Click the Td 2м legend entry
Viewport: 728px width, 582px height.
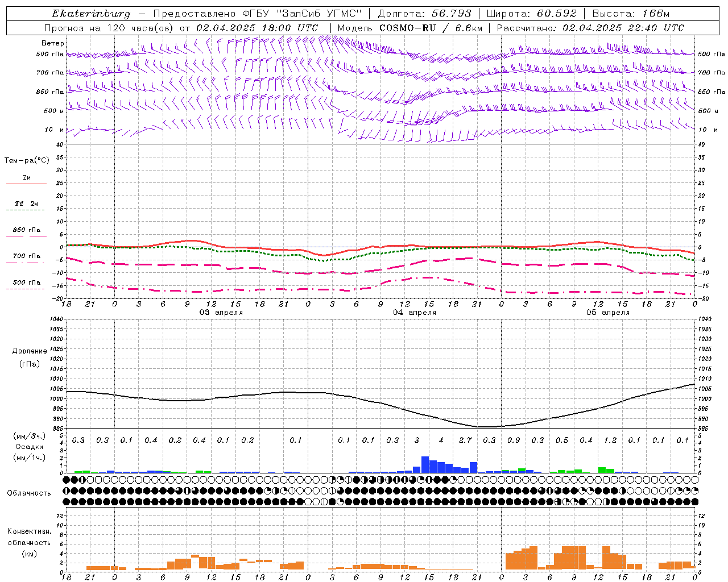pos(27,203)
